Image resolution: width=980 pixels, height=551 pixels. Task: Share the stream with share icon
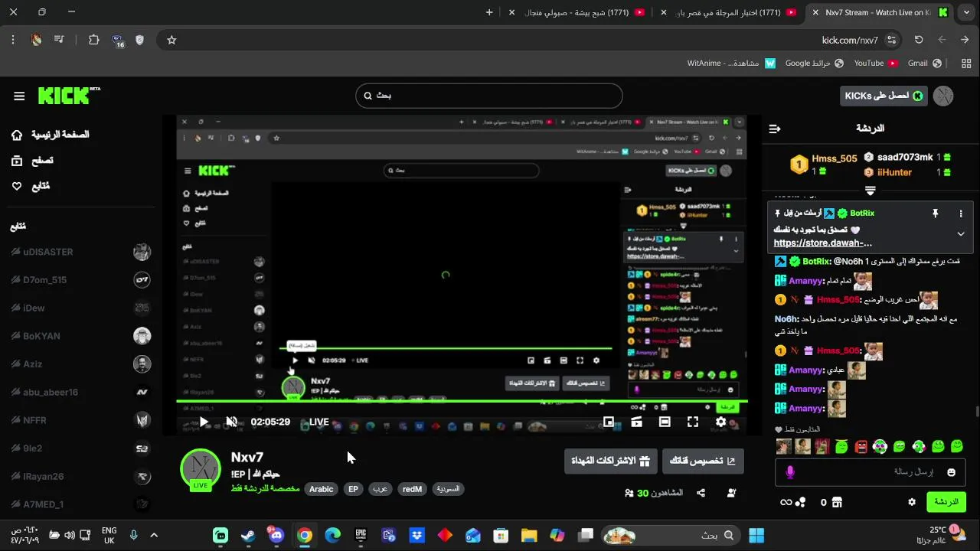pos(701,494)
